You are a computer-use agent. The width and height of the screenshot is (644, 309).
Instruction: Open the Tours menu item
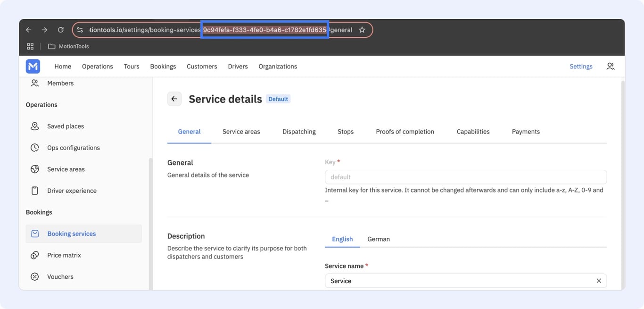click(x=132, y=67)
